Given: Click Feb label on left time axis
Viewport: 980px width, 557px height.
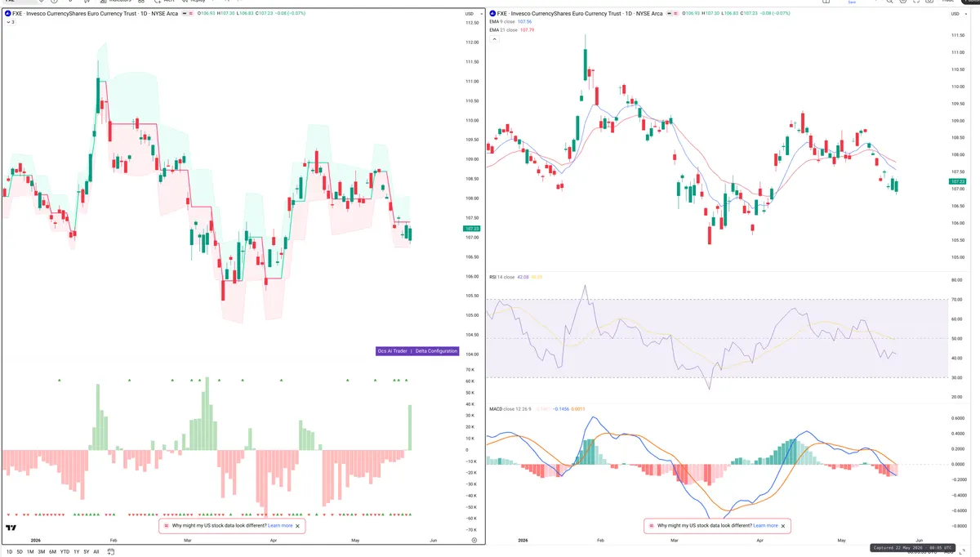Looking at the screenshot, I should pyautogui.click(x=114, y=540).
